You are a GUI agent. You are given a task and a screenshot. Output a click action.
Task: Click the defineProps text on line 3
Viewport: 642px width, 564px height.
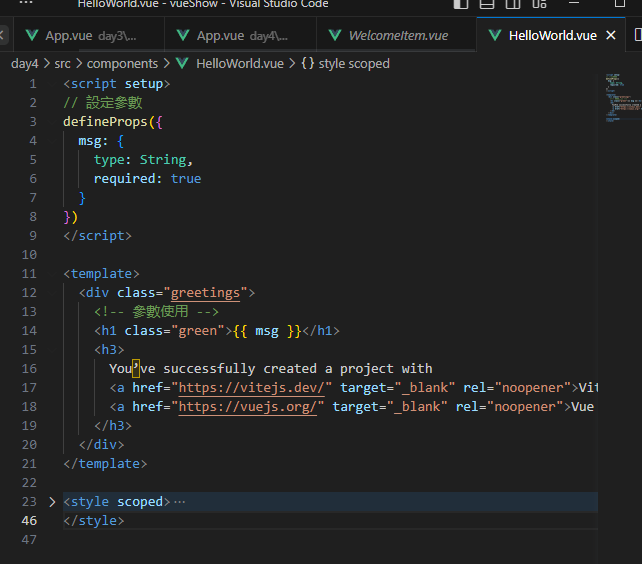105,122
